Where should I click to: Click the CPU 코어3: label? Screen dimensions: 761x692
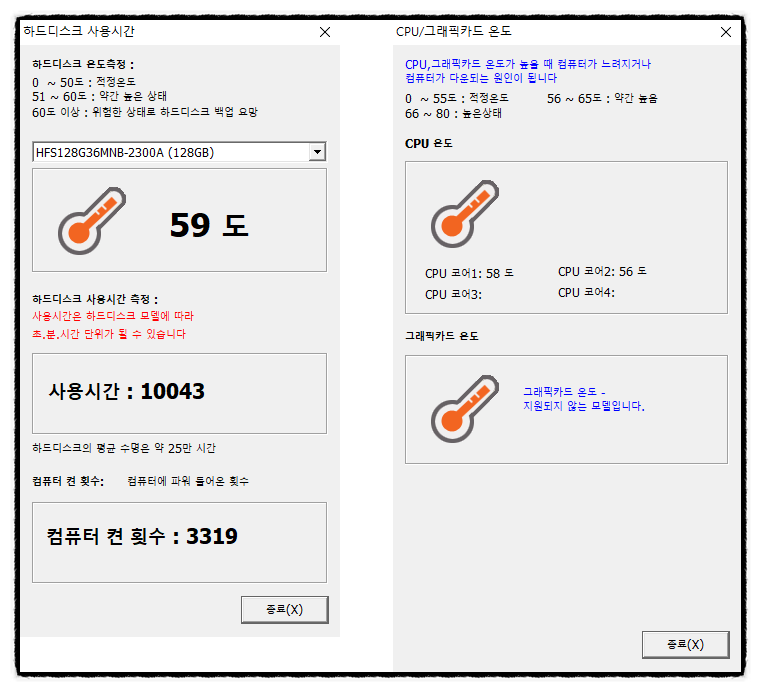coord(453,295)
